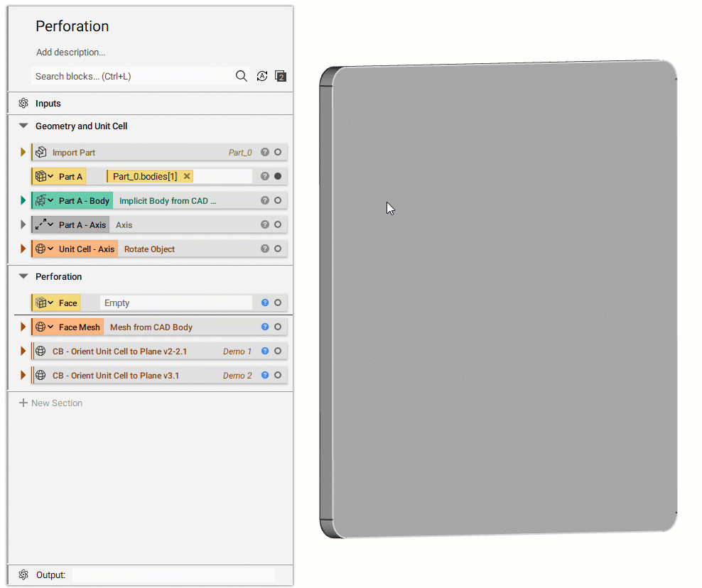Viewport: 702px width, 588px height.
Task: Toggle visibility circle for Part A - Body
Action: [x=278, y=200]
